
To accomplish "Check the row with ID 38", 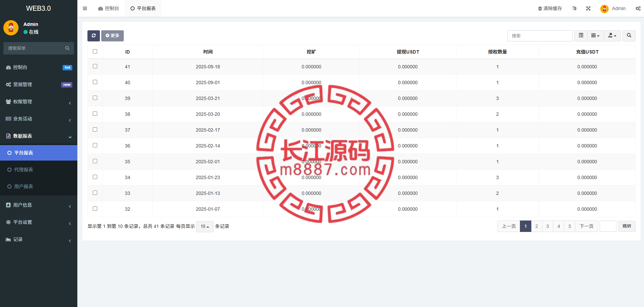I will pyautogui.click(x=95, y=114).
